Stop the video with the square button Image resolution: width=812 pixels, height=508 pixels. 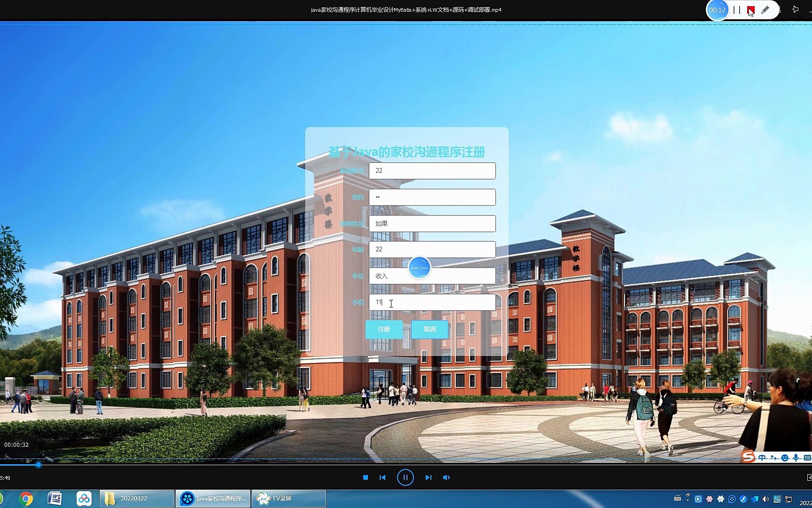click(366, 477)
